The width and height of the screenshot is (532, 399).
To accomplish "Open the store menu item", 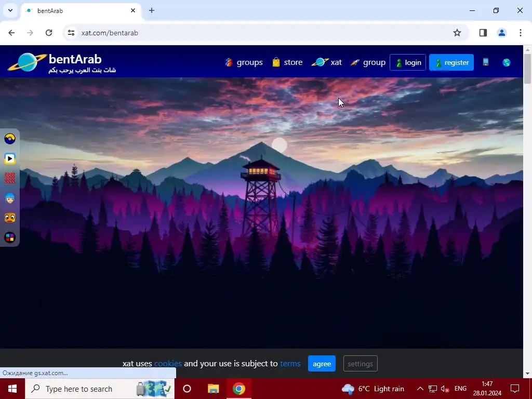I will pos(287,62).
